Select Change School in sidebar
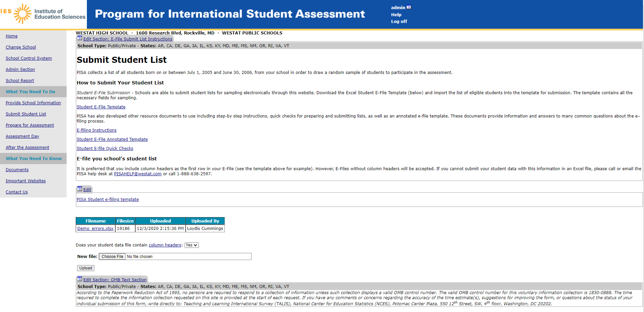This screenshot has width=644, height=312. [x=21, y=47]
